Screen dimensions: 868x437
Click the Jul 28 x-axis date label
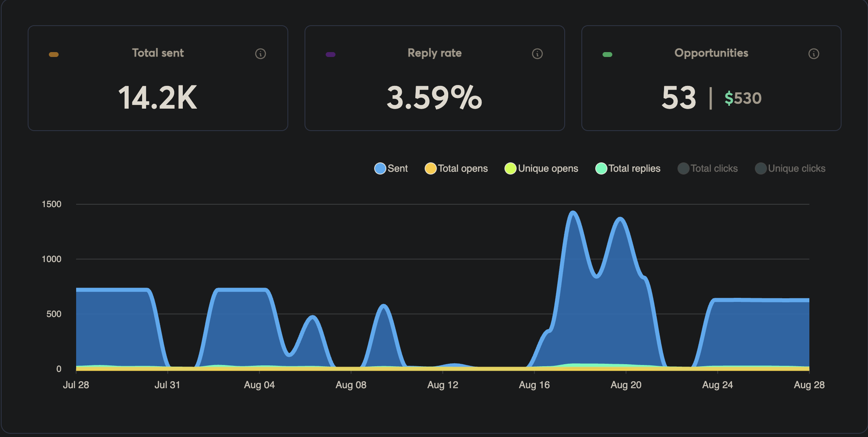click(76, 385)
